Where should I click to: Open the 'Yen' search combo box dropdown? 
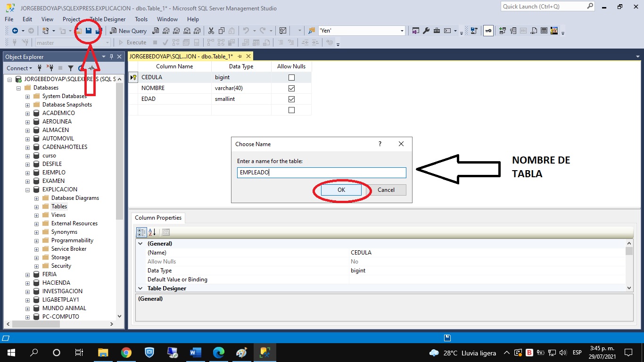point(402,31)
